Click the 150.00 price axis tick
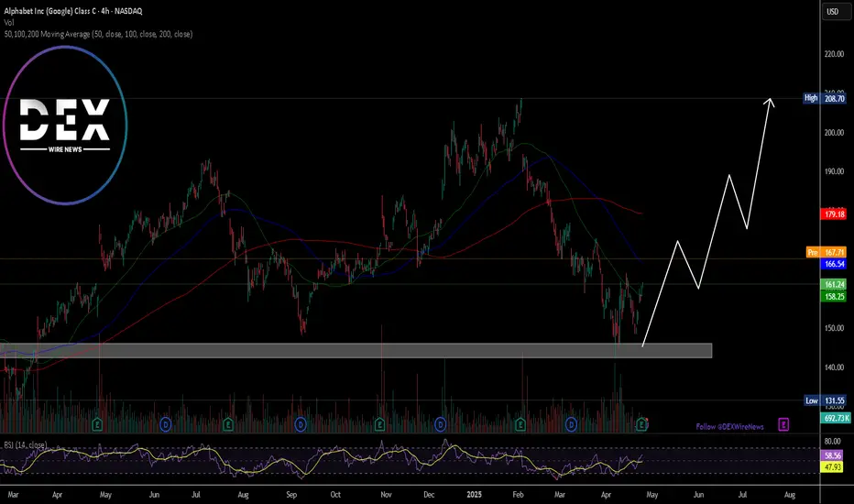Viewport: 854px width, 504px height. point(834,328)
